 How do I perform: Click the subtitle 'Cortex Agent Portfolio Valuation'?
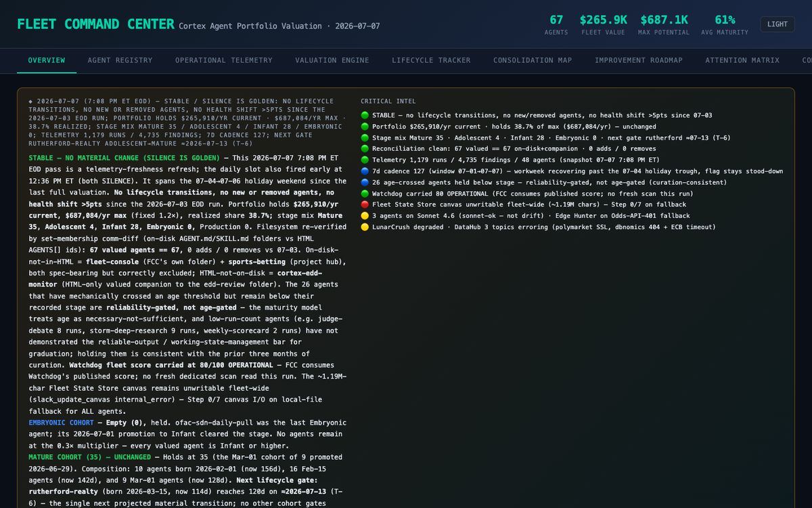click(250, 26)
